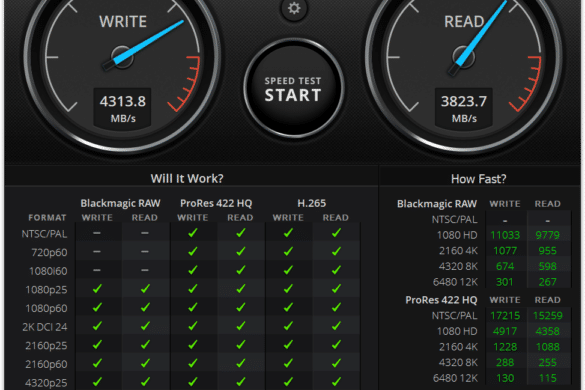
Task: Click the 4320p25 format row label
Action: 46,383
